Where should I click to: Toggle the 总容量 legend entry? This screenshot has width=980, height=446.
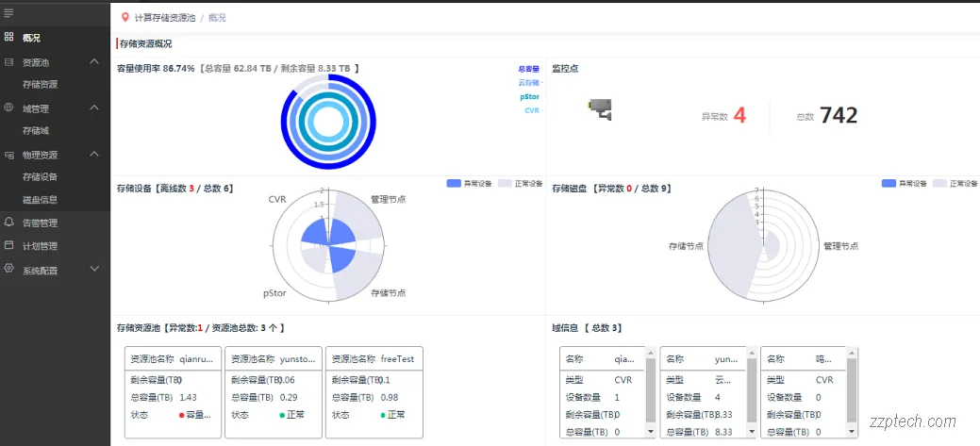[x=529, y=70]
